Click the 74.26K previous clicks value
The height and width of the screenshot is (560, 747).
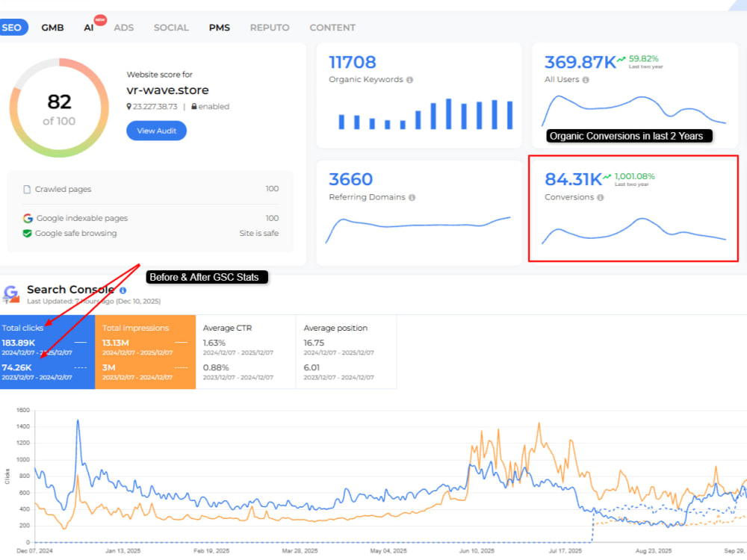point(16,367)
